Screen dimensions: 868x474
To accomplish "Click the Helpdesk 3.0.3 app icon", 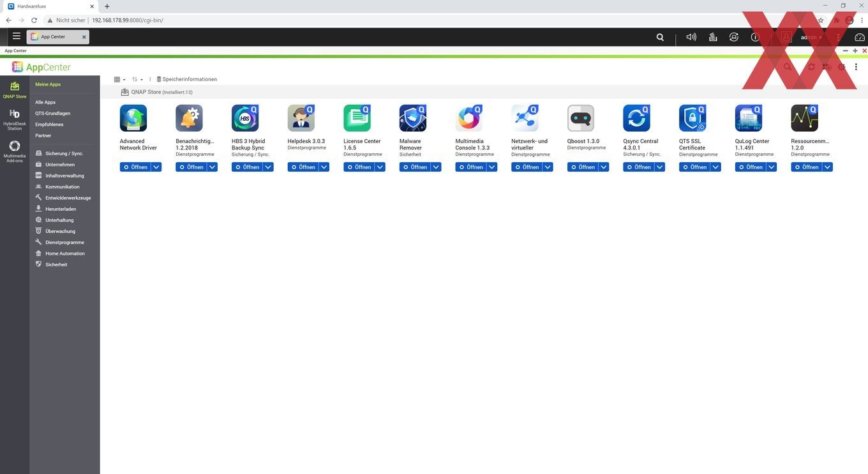I will pos(301,118).
